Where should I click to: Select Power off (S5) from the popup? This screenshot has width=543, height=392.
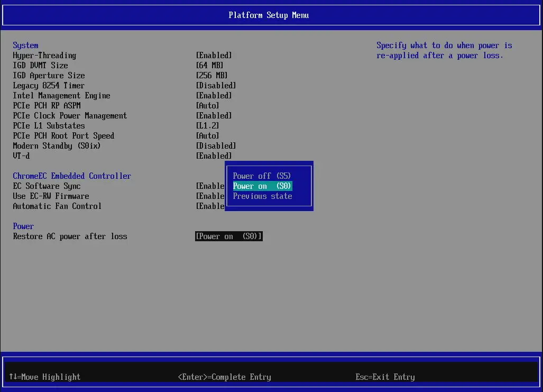pyautogui.click(x=262, y=176)
